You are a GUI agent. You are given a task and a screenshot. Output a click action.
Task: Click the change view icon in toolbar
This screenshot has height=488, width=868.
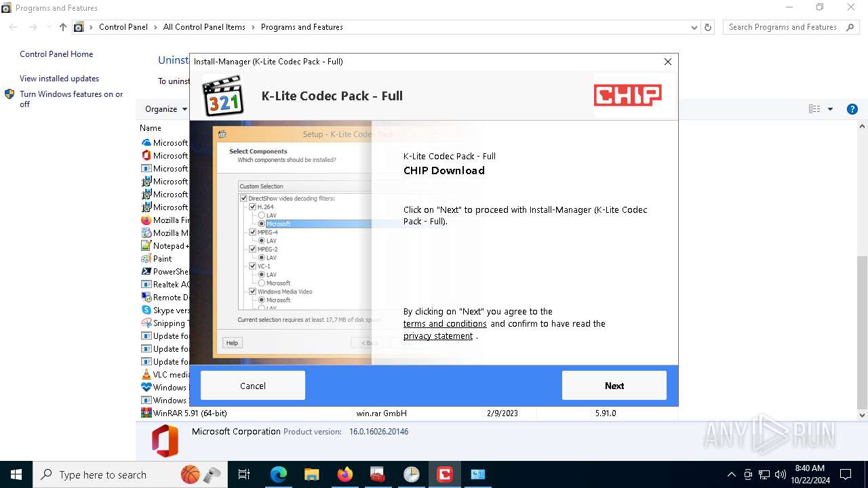coord(814,109)
